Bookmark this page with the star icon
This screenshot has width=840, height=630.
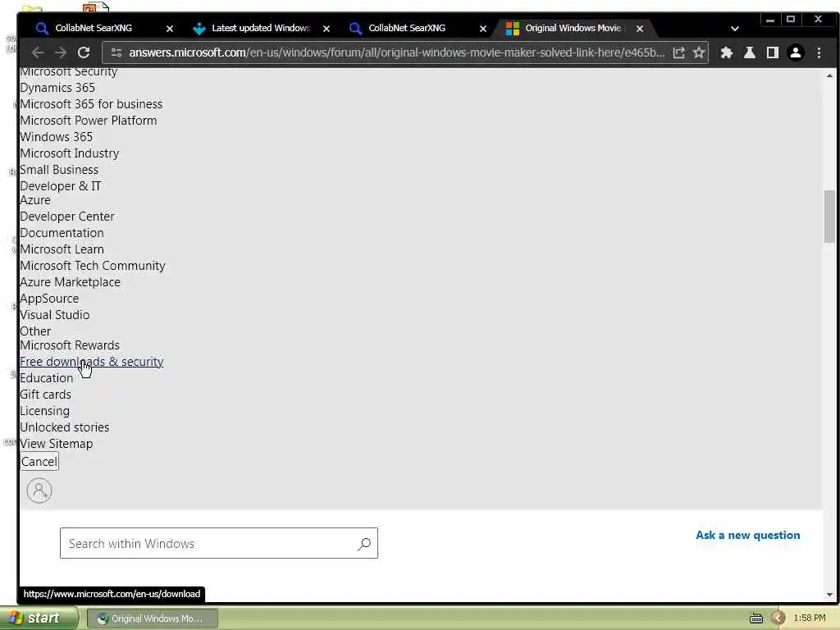[x=699, y=52]
